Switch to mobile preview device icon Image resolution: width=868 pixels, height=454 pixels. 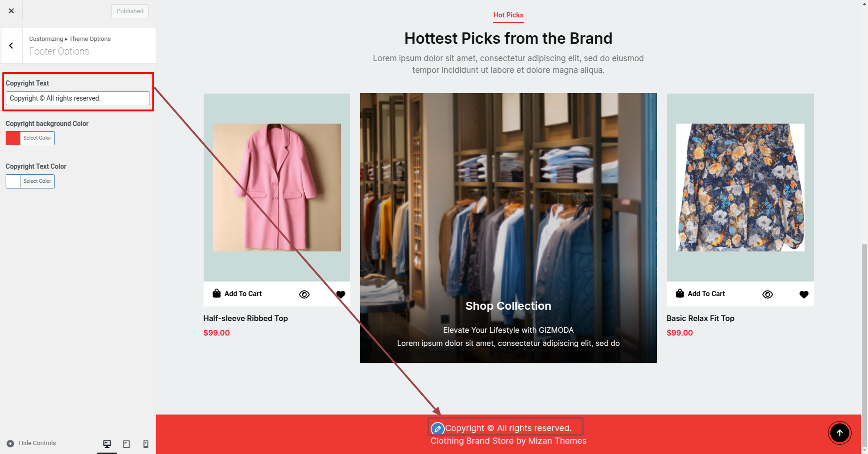pos(146,444)
